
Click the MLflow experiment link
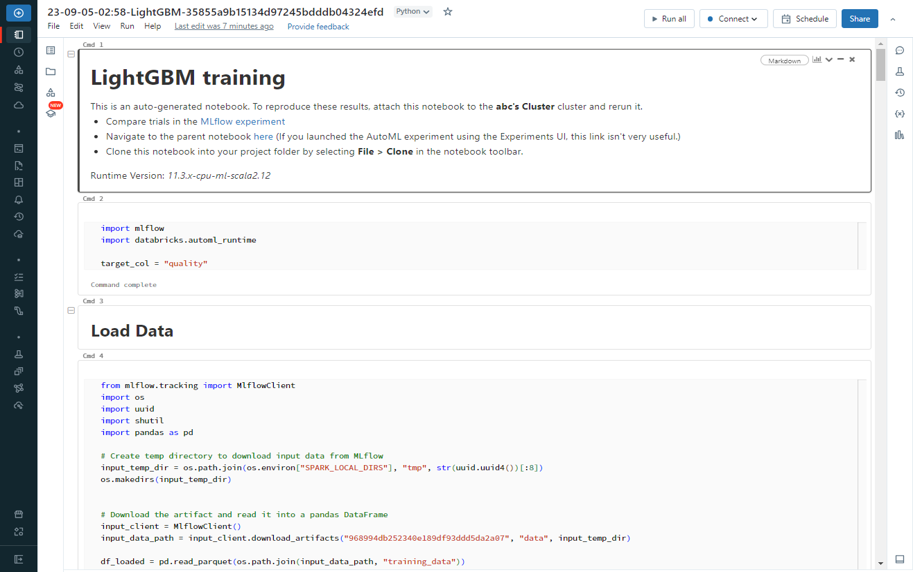point(242,121)
